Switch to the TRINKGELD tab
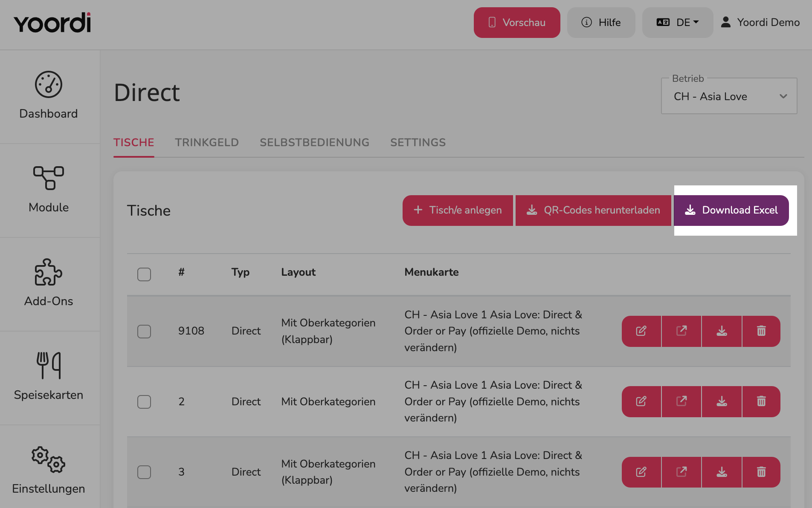Screen dimensions: 812x508 pyautogui.click(x=207, y=142)
